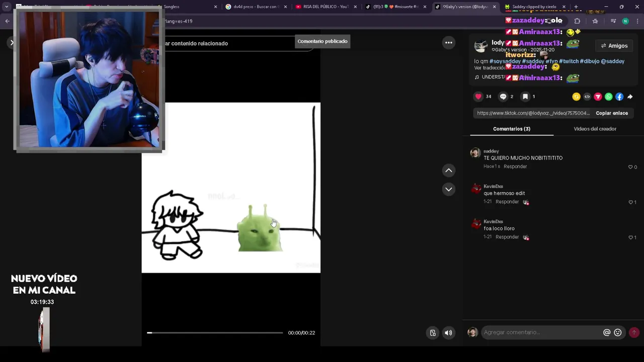Click Copiar enlace button
The height and width of the screenshot is (362, 644).
[x=612, y=113]
